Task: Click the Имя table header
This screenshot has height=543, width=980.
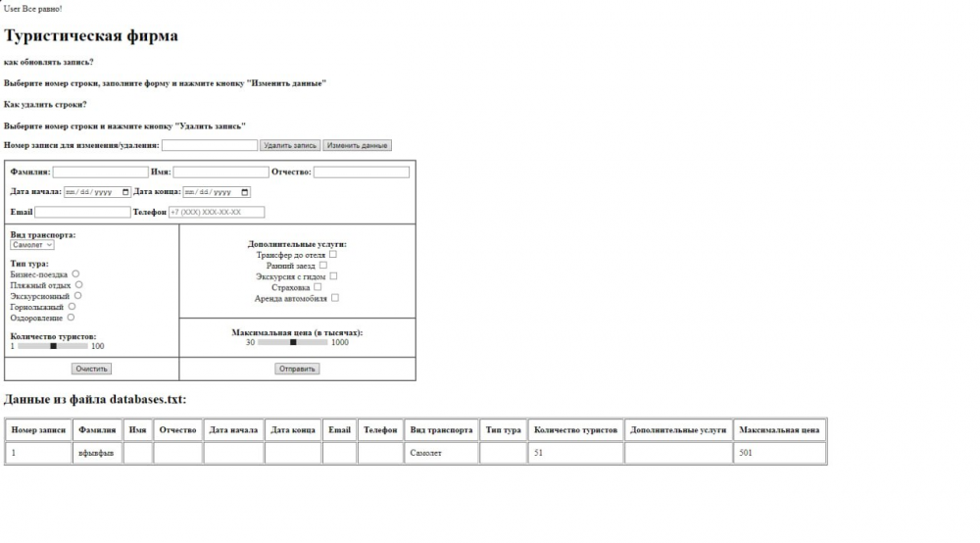Action: [137, 430]
